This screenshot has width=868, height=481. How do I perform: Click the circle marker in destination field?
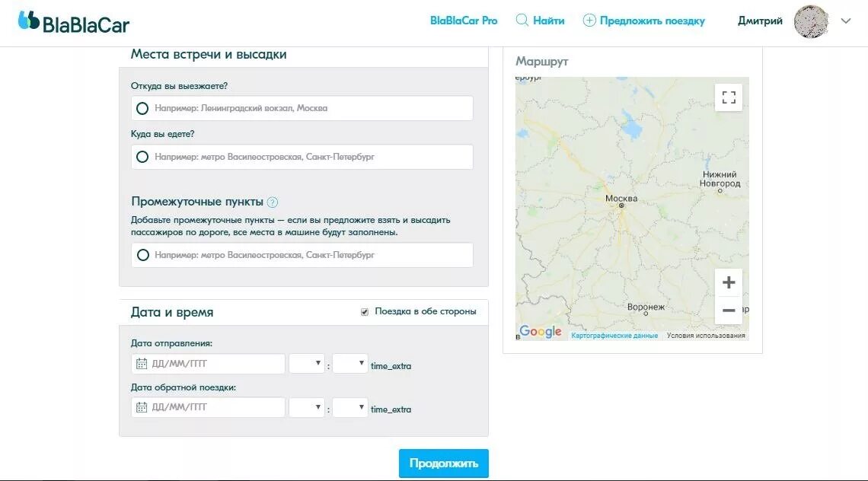tap(142, 157)
